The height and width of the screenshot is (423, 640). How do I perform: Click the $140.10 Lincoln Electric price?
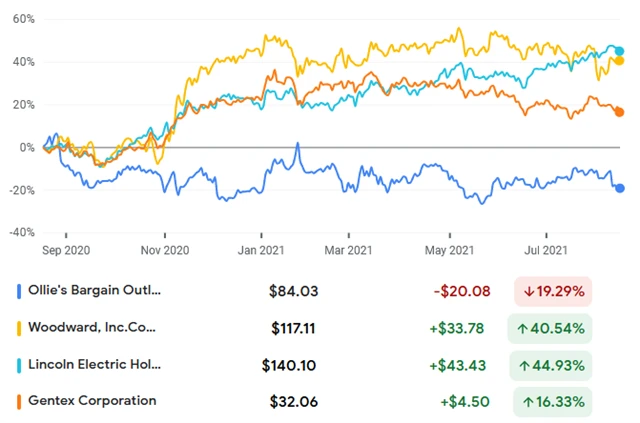tap(290, 365)
